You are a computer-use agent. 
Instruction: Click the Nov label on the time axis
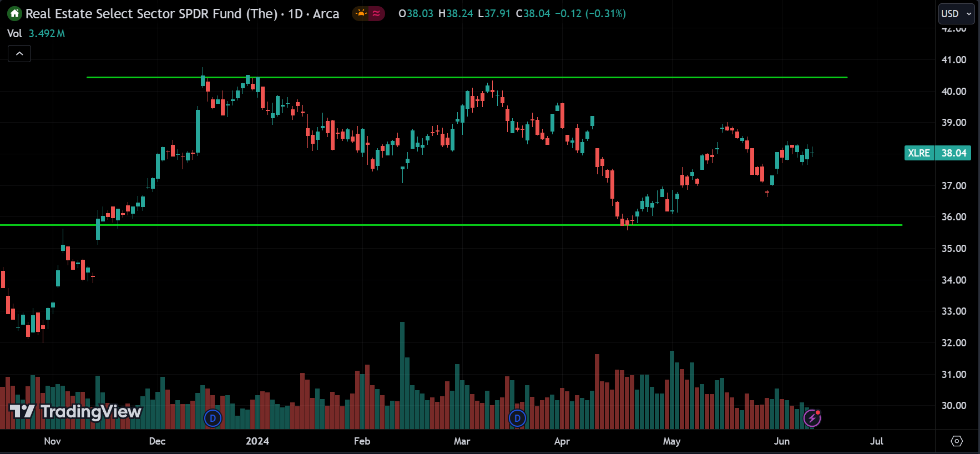click(x=52, y=441)
